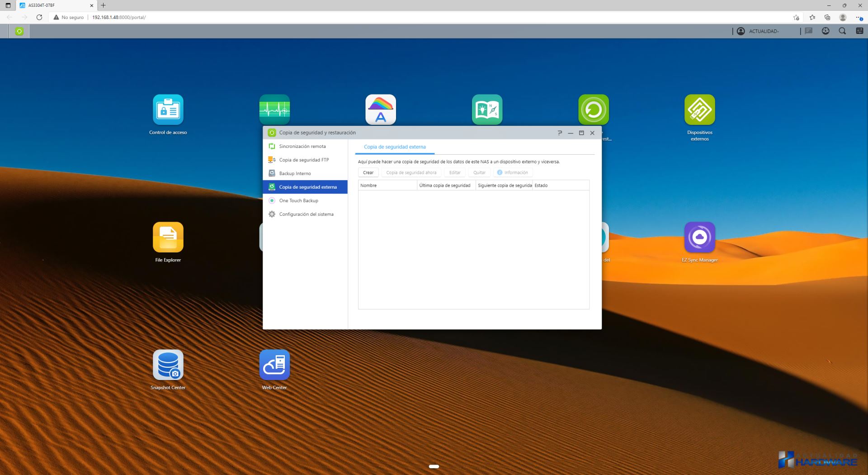The image size is (868, 475).
Task: Reload the page with the browser refresh button
Action: [x=39, y=17]
